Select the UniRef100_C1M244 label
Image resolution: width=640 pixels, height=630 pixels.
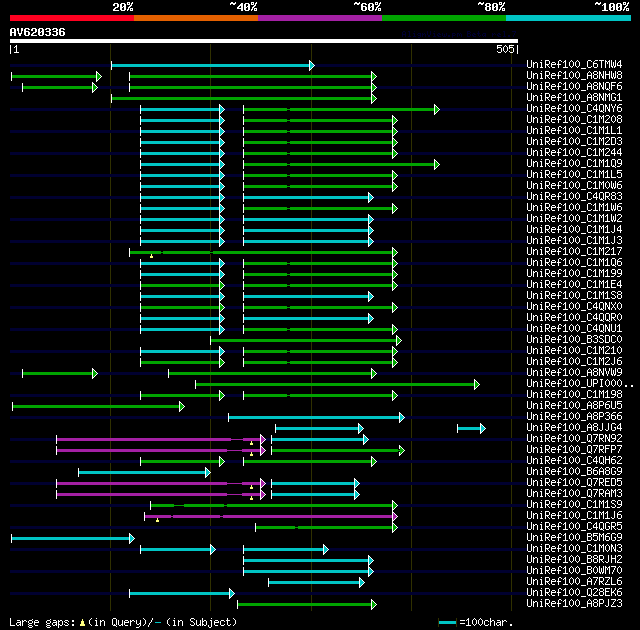coord(574,153)
